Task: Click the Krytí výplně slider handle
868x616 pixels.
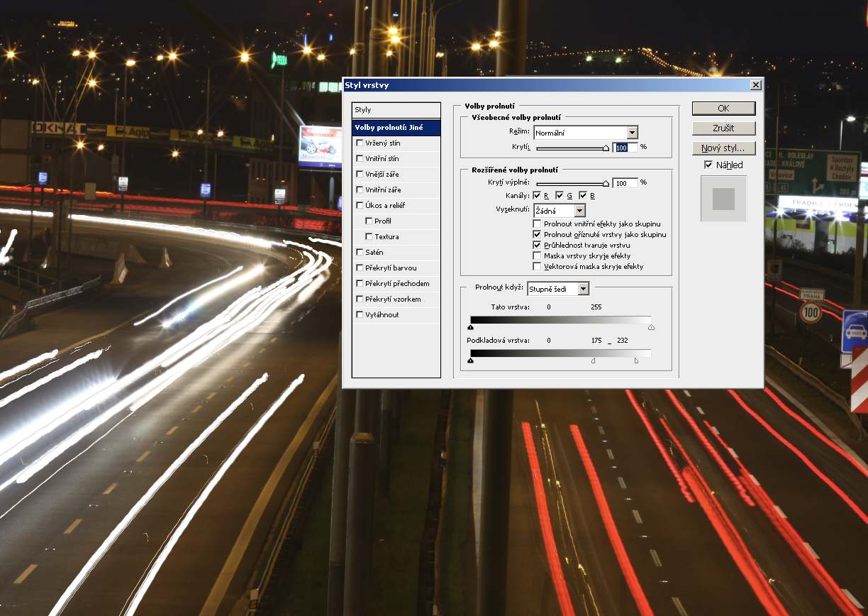Action: [x=606, y=183]
